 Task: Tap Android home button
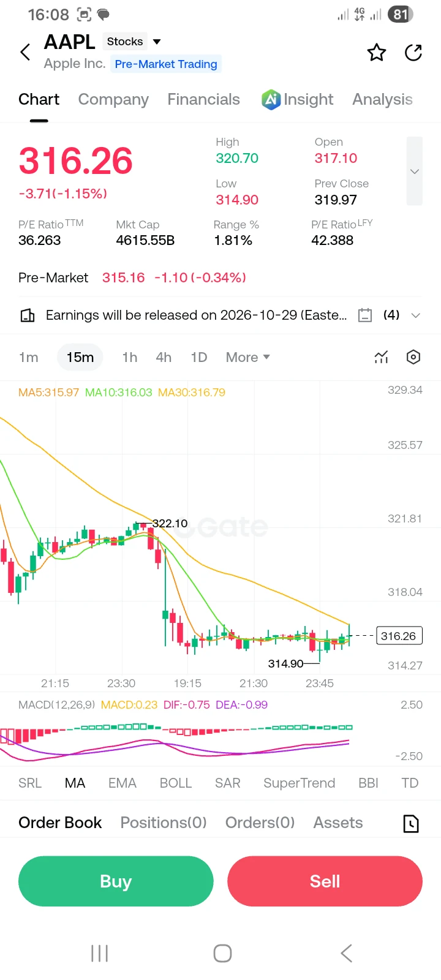tap(222, 953)
